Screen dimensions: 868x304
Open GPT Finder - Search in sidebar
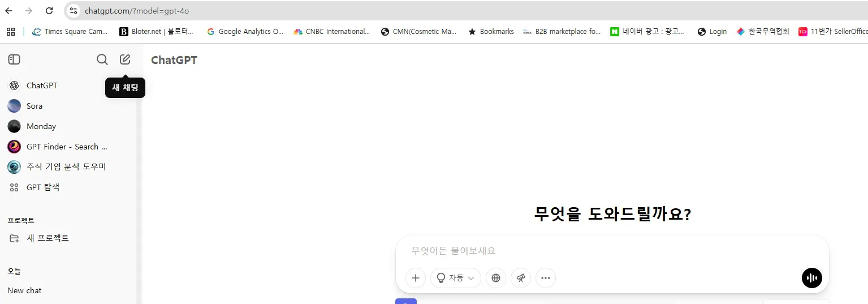tap(68, 147)
